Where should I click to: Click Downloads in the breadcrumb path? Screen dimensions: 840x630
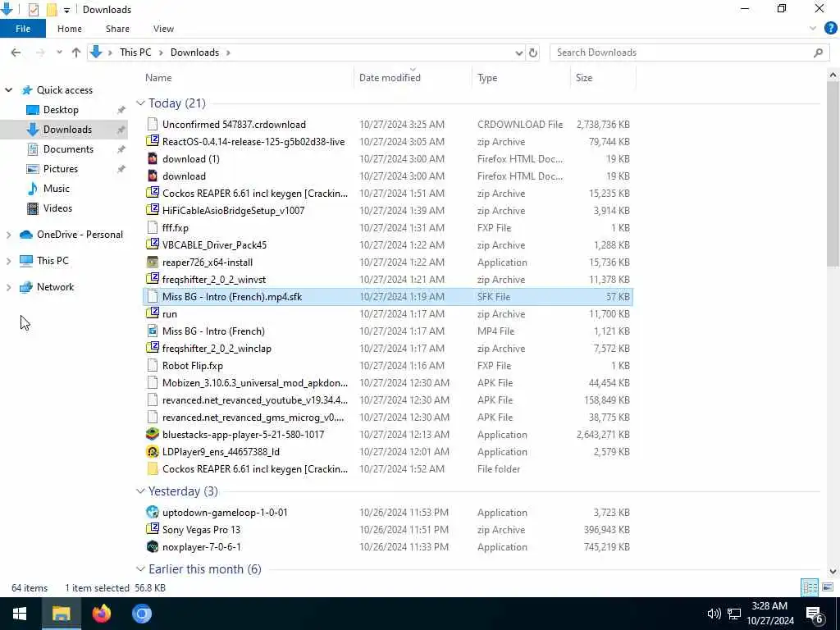click(194, 52)
